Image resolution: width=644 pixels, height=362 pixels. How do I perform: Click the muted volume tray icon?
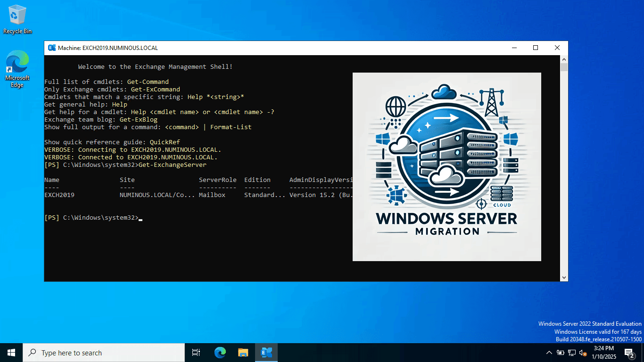pos(583,353)
